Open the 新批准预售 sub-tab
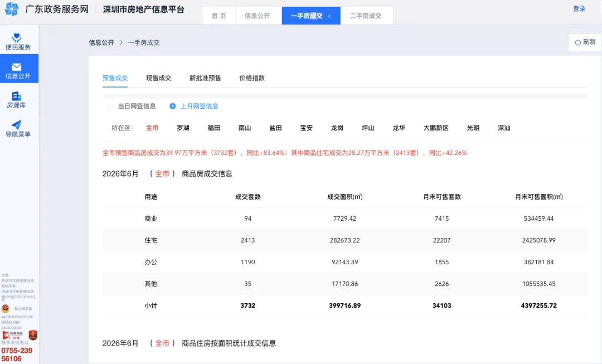Viewport: 602px width, 364px height. pos(205,78)
